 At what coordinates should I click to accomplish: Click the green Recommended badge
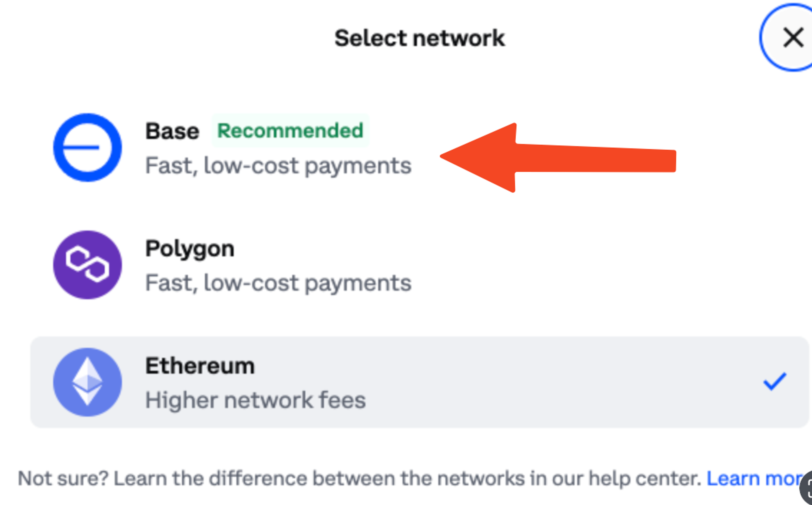[x=290, y=131]
